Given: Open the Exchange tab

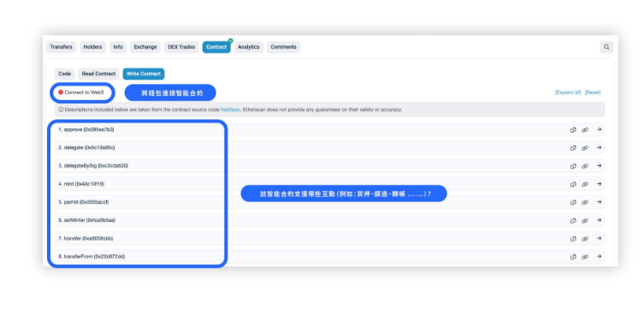Looking at the screenshot, I should tap(145, 47).
